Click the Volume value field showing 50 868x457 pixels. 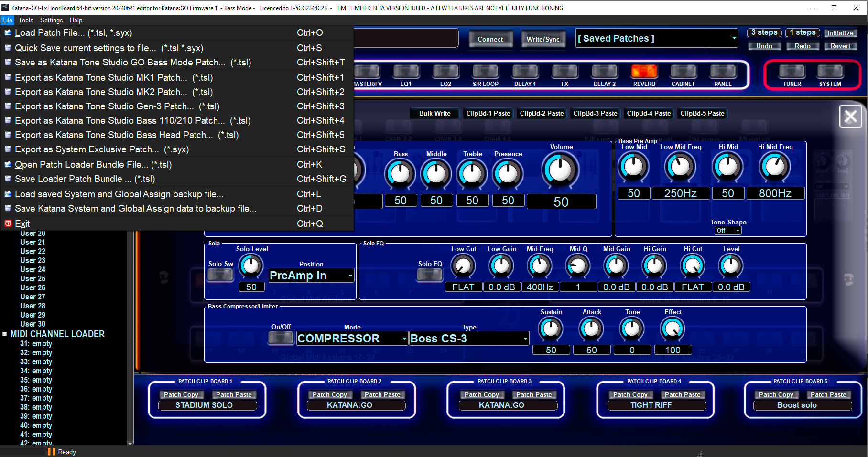coord(561,202)
